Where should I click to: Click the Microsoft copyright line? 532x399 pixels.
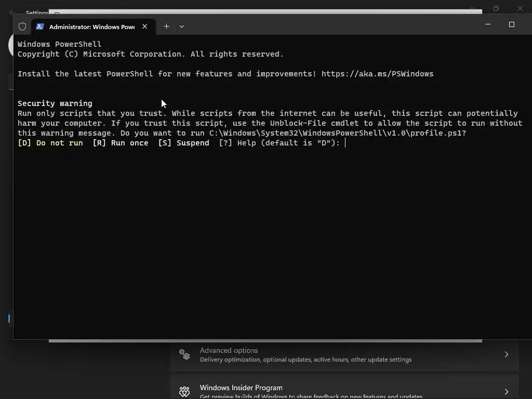150,54
